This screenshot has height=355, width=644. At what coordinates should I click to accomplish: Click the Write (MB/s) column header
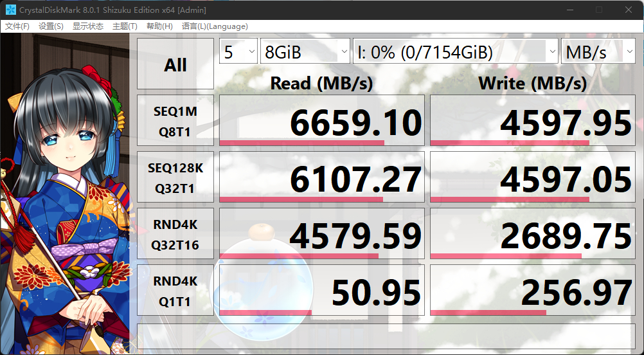coord(533,84)
